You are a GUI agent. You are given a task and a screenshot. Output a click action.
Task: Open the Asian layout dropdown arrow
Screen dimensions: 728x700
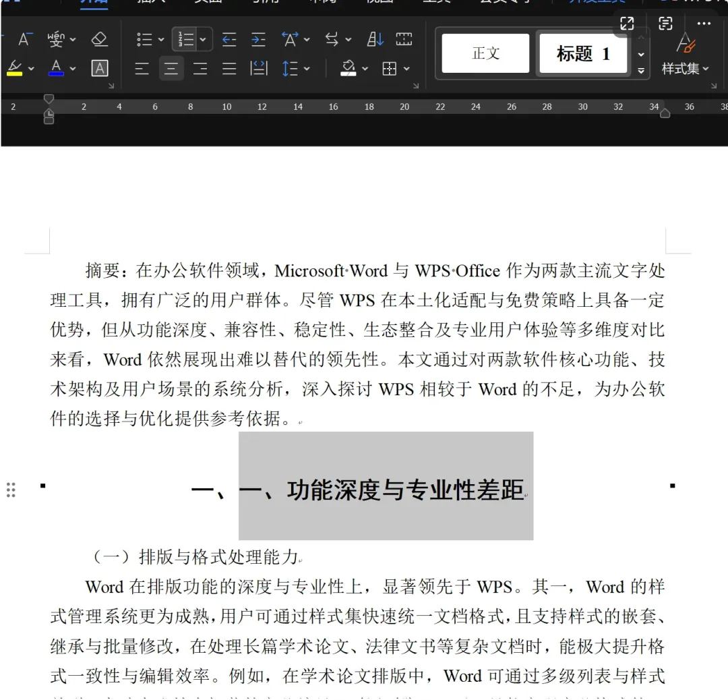point(307,40)
